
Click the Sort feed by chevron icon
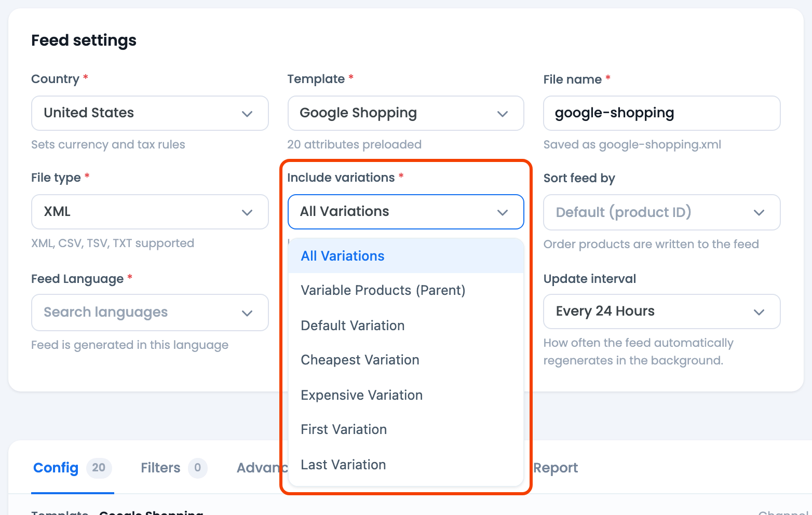click(x=759, y=212)
